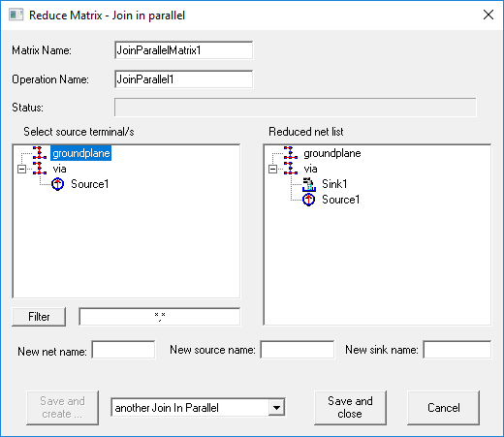
Task: Focus the New sink name field
Action: [457, 350]
